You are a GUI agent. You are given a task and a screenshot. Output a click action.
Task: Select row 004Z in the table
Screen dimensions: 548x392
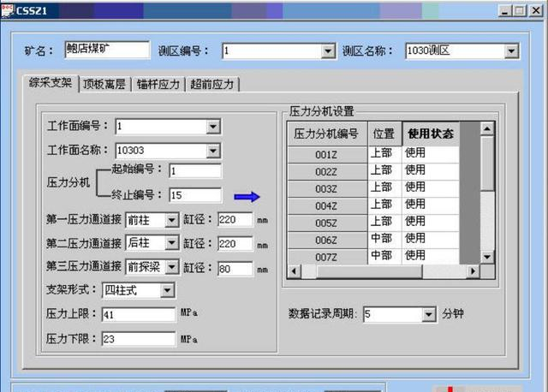[327, 206]
